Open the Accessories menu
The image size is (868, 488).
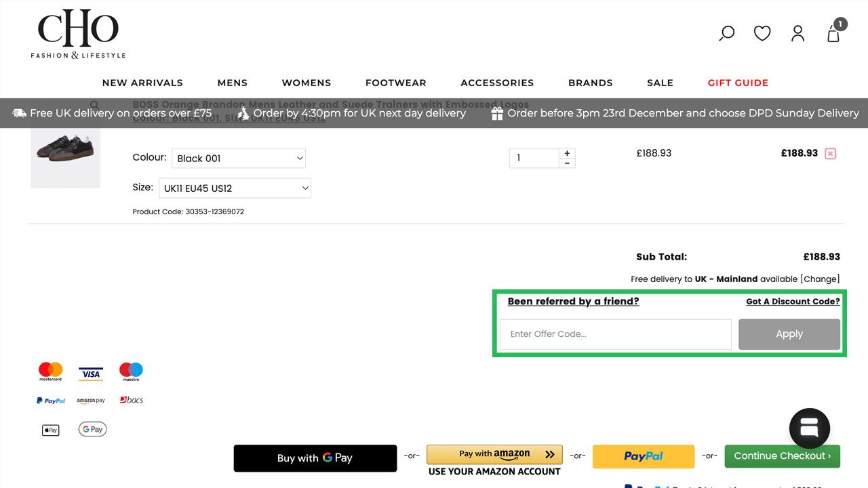point(497,83)
